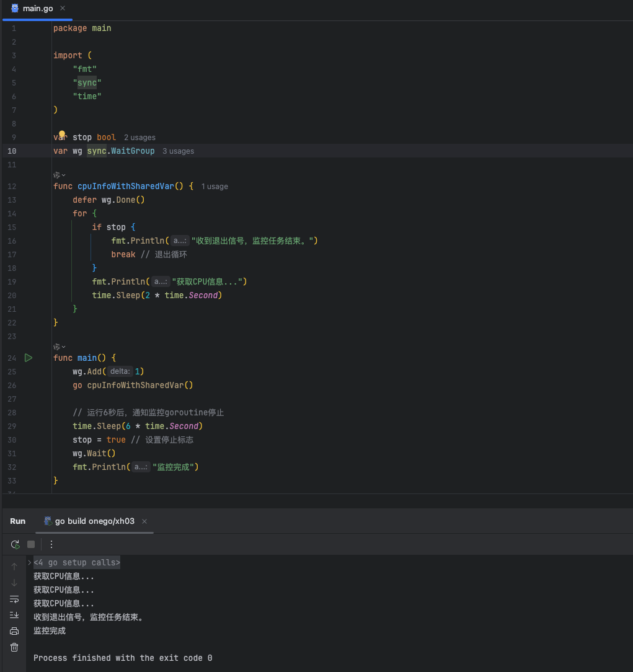Click 'package main' on line 1
Screen dimensions: 633x672
(x=82, y=29)
